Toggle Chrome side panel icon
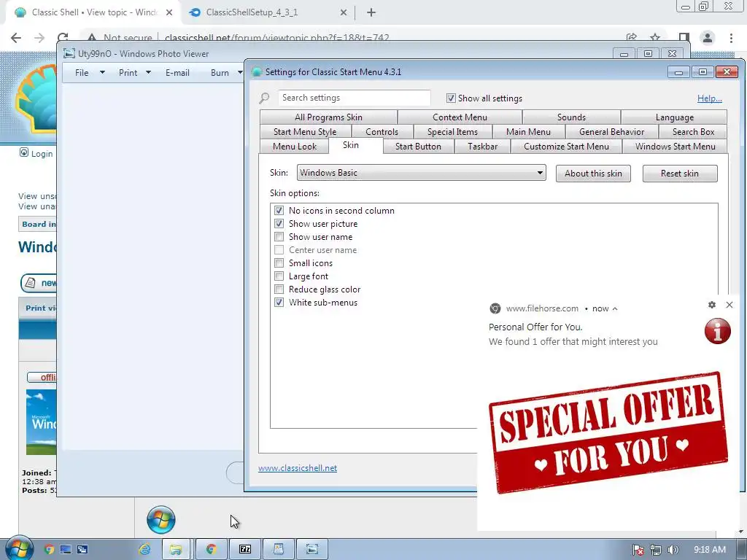The image size is (747, 560). click(x=684, y=38)
